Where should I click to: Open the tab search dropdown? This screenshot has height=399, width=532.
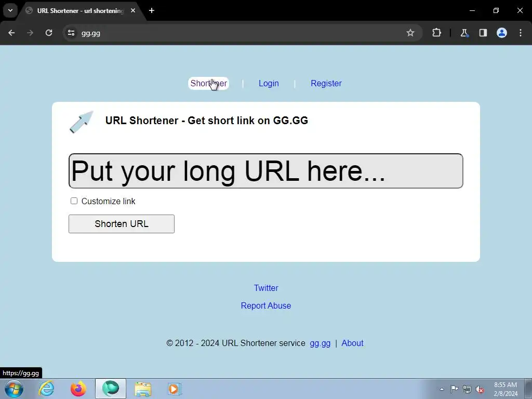pyautogui.click(x=10, y=10)
